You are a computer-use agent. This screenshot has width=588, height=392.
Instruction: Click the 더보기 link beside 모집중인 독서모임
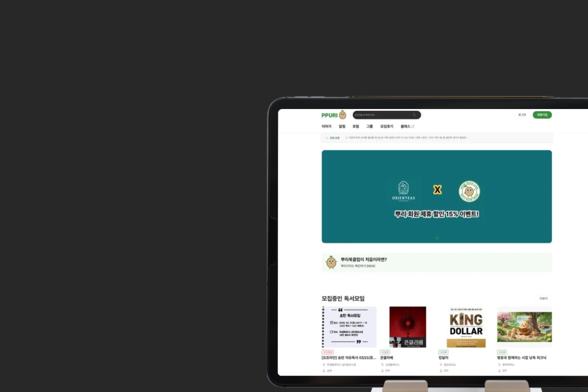click(x=543, y=298)
